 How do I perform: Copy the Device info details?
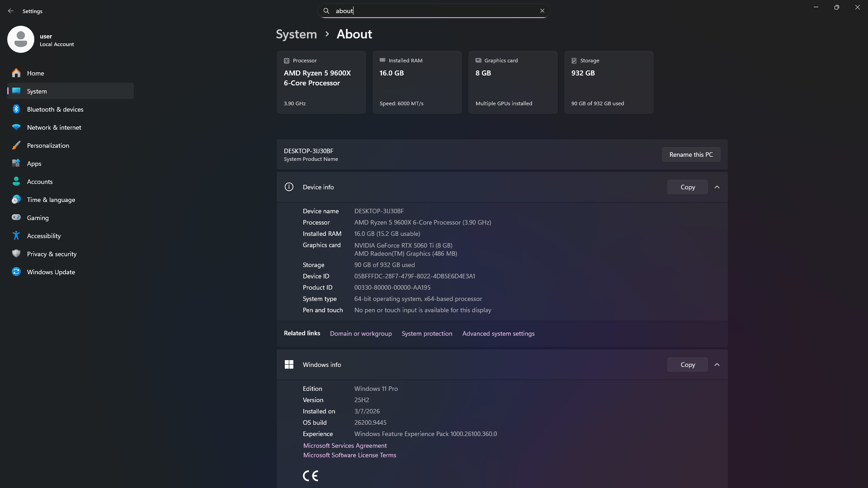tap(688, 187)
